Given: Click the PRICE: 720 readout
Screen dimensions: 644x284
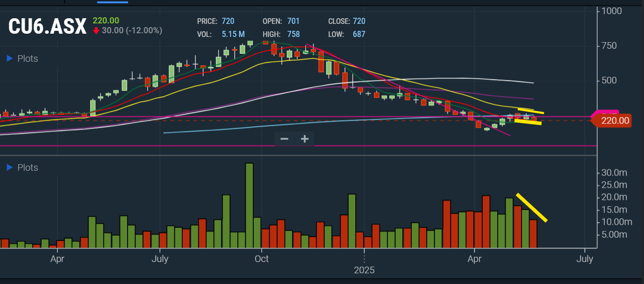Looking at the screenshot, I should (x=215, y=21).
